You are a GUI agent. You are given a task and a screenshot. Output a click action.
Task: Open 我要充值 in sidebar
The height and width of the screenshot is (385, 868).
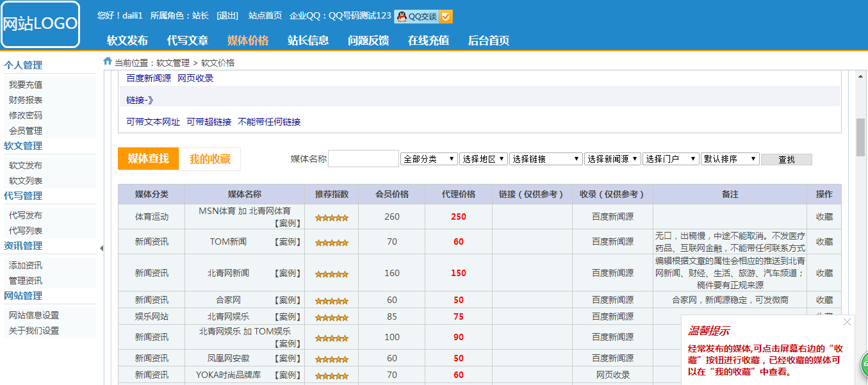[26, 85]
